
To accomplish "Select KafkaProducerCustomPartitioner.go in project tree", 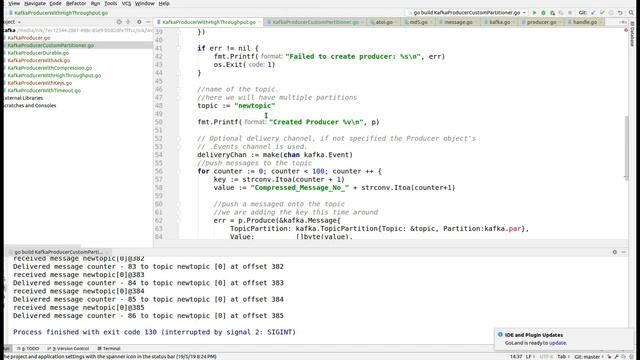I will (x=51, y=45).
